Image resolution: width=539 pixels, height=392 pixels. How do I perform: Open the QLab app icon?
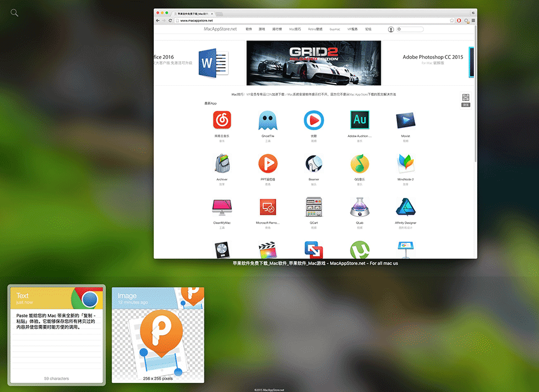point(359,207)
